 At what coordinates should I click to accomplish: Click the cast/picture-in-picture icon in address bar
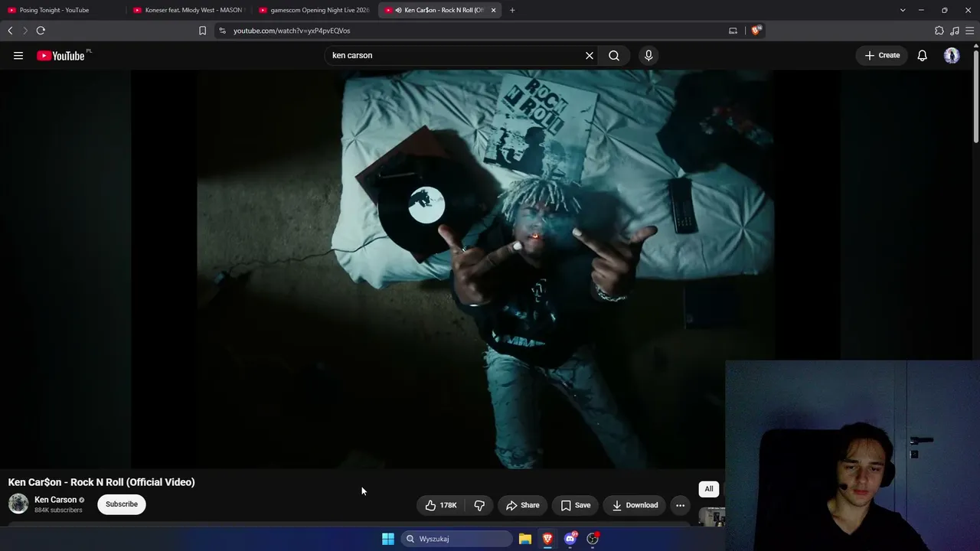[x=733, y=31]
